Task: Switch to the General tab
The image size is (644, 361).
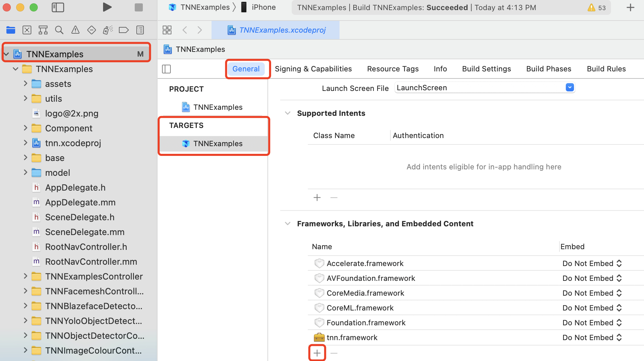Action: click(x=246, y=69)
